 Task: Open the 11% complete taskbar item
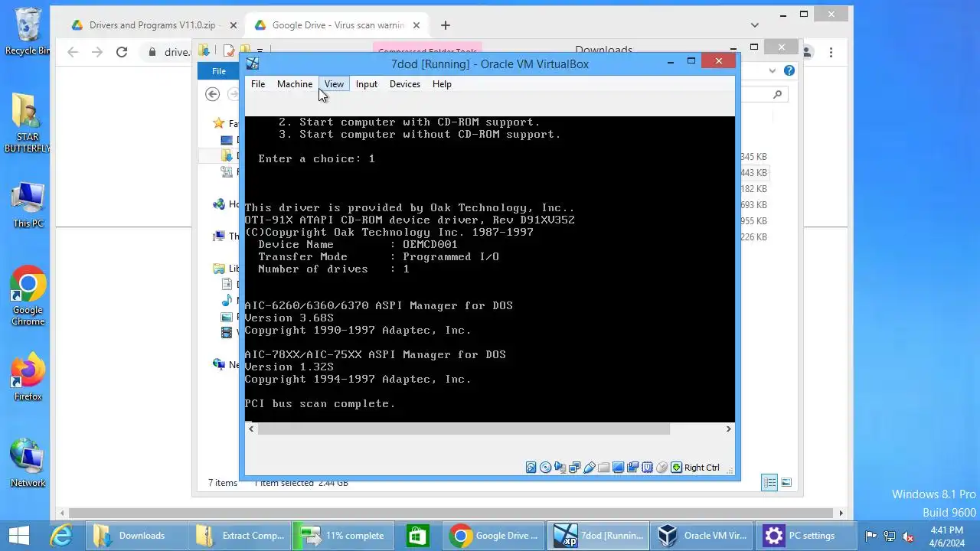pos(343,536)
